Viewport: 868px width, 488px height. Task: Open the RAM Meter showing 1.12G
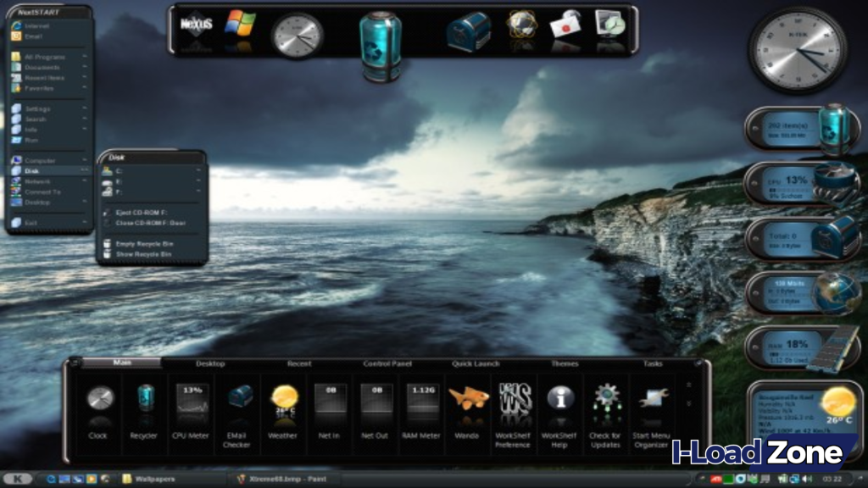click(x=423, y=398)
